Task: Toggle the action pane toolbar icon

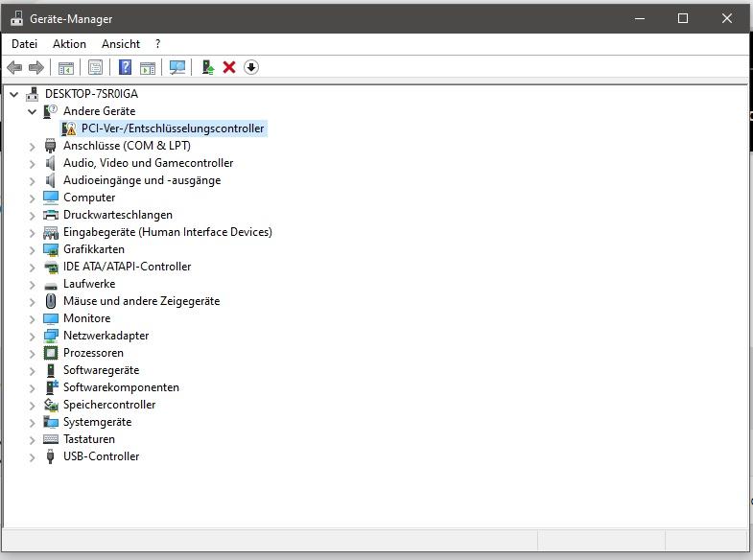Action: click(148, 67)
